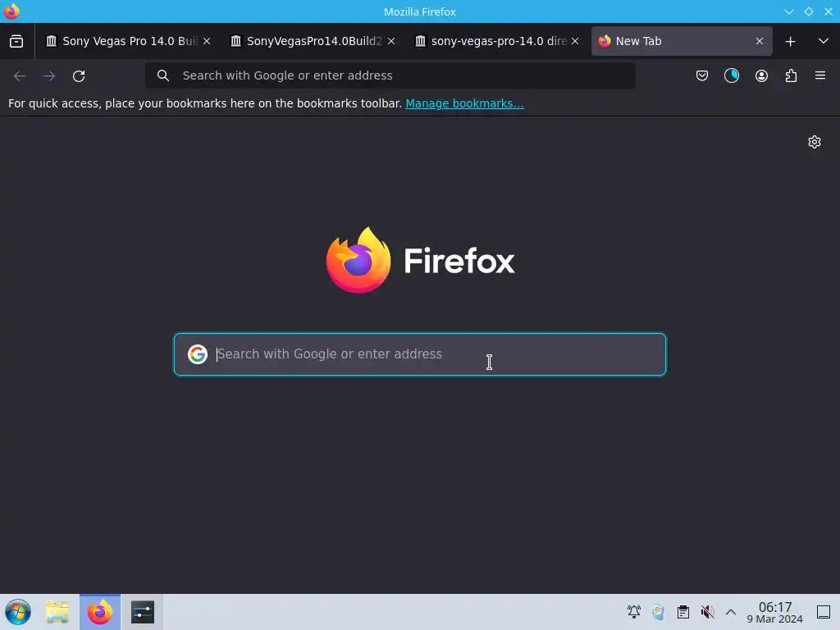
Task: Maximize the Mozilla Firefox window
Action: [809, 11]
